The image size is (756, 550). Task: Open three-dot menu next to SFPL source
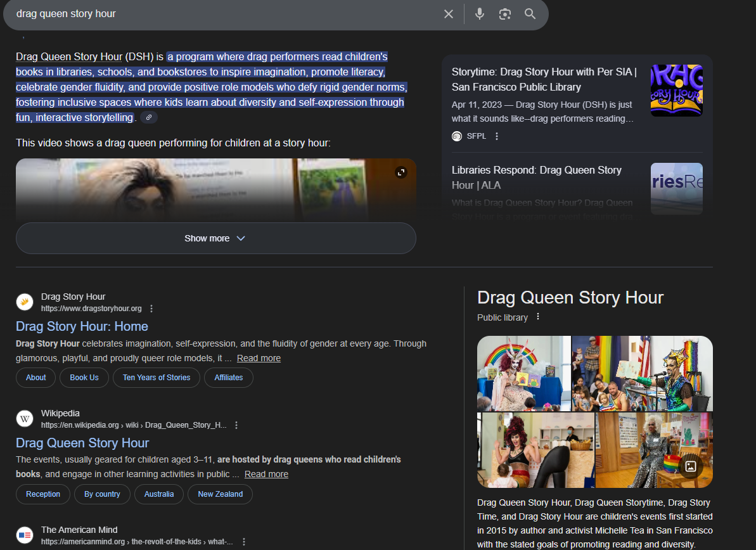497,136
